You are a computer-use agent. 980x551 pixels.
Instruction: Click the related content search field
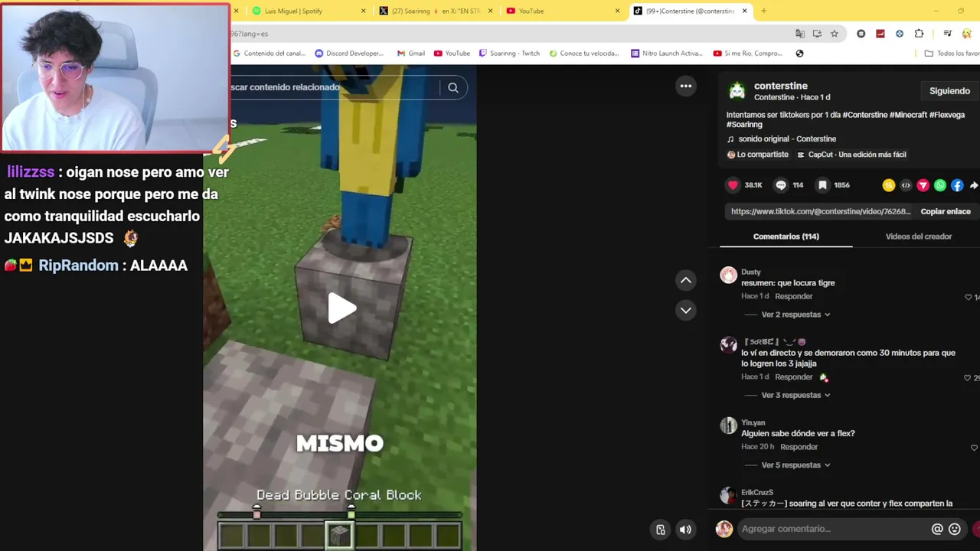click(334, 87)
